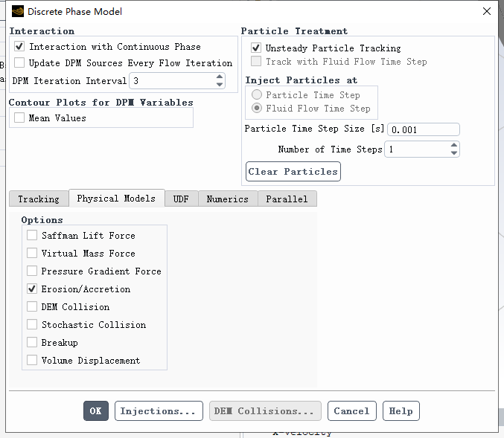Screen dimensions: 504x438
Task: Close the Discrete Phase Model dialog
Action: click(487, 11)
